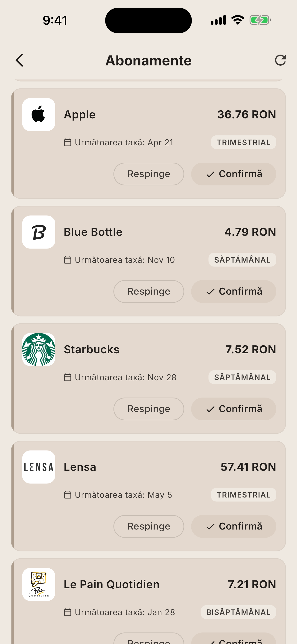Open the Lensa 57.41 RON amount
Image resolution: width=297 pixels, height=644 pixels.
tap(248, 467)
